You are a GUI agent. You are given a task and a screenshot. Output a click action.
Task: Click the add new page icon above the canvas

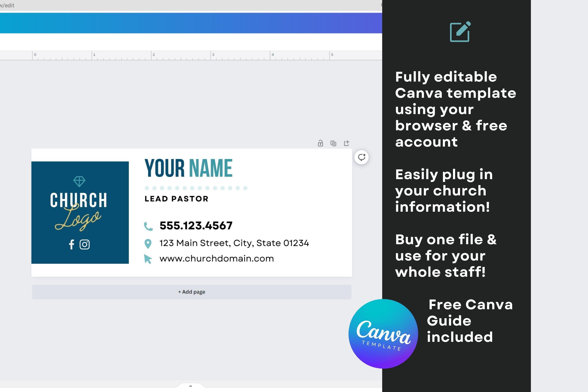[x=347, y=143]
